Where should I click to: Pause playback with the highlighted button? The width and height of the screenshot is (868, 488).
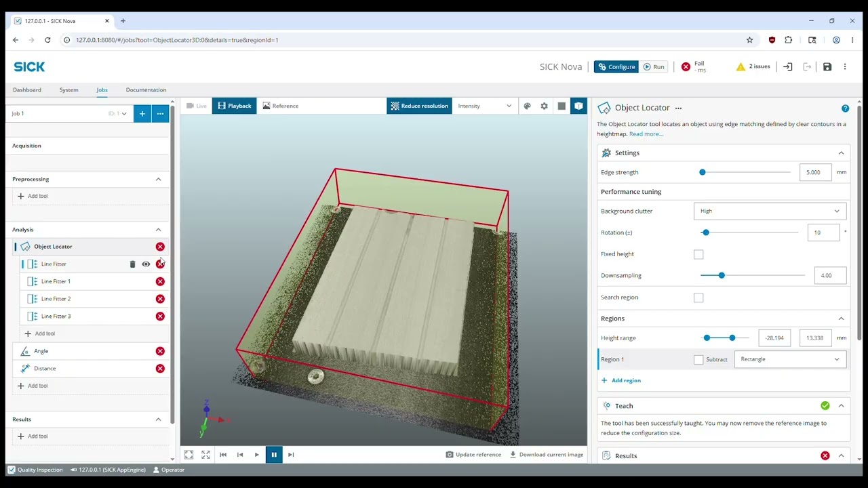pos(274,455)
